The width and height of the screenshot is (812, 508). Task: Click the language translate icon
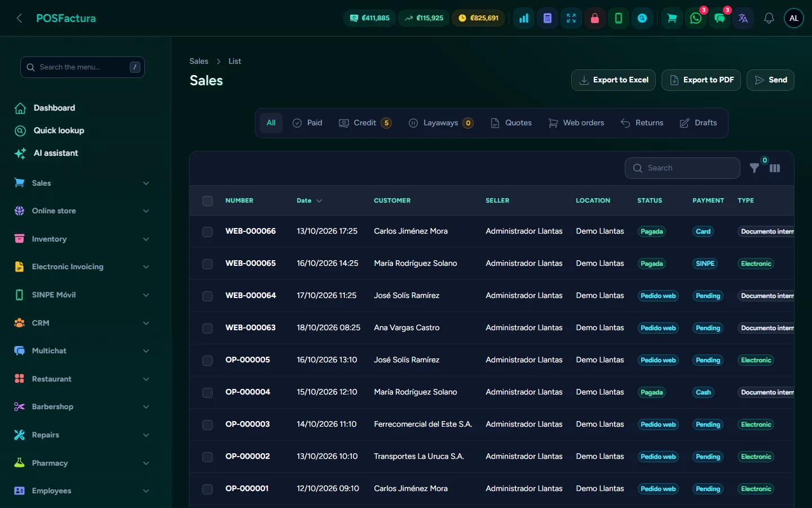[x=743, y=18]
